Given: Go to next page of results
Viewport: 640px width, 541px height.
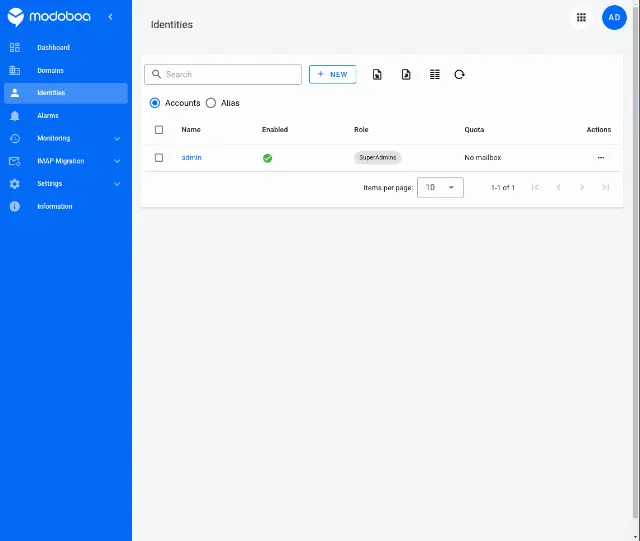Looking at the screenshot, I should point(582,187).
